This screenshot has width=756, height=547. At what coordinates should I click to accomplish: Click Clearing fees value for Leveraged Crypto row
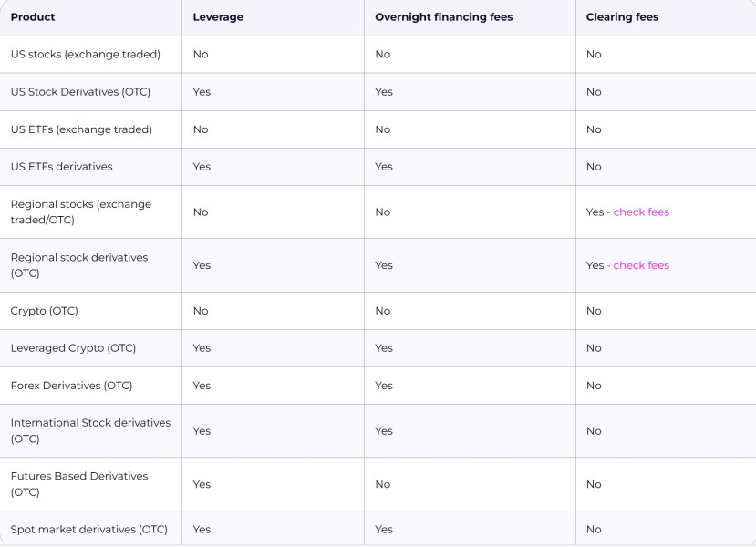[594, 348]
